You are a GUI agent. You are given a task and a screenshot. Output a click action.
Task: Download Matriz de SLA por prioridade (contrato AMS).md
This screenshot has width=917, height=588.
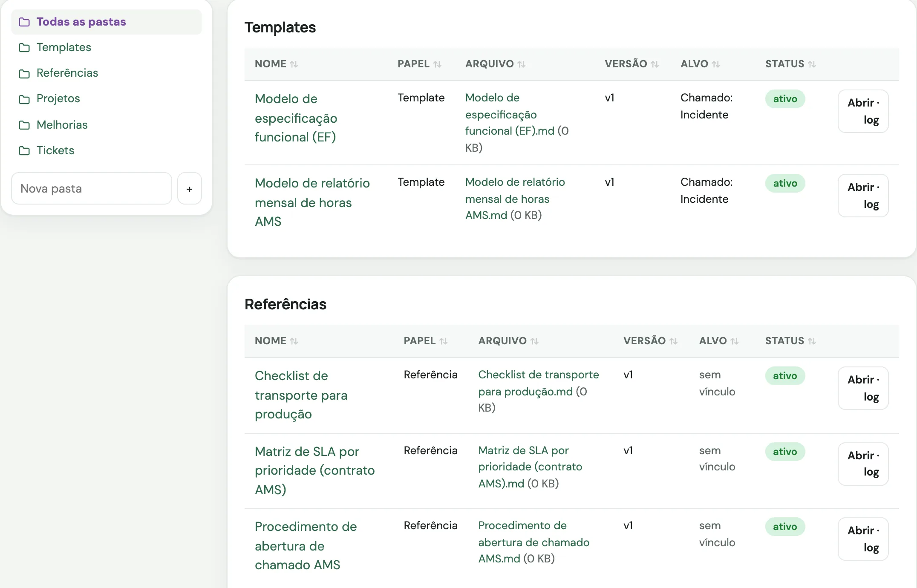point(530,467)
